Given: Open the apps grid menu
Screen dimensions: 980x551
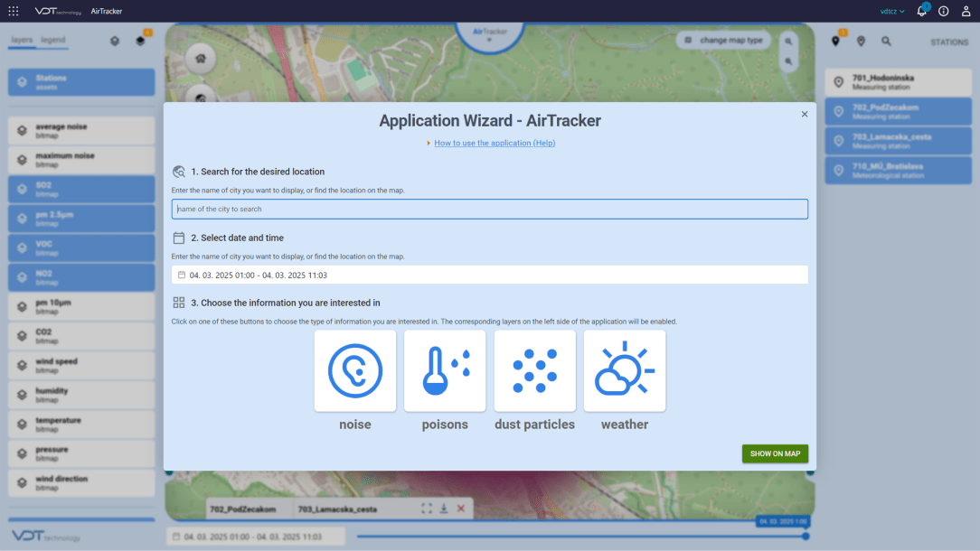Looking at the screenshot, I should 14,11.
